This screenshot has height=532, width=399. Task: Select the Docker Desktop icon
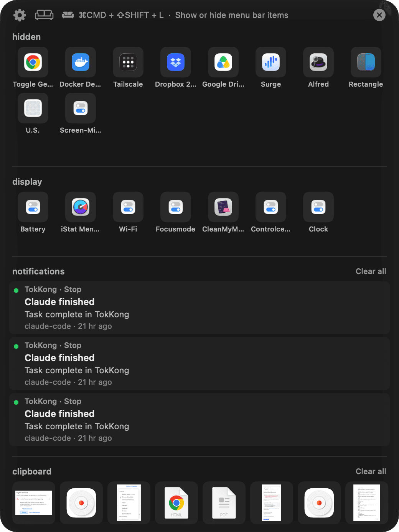pos(81,62)
